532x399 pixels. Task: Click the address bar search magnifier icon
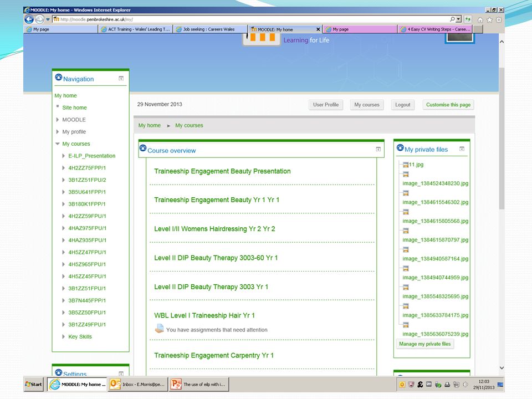click(x=452, y=19)
